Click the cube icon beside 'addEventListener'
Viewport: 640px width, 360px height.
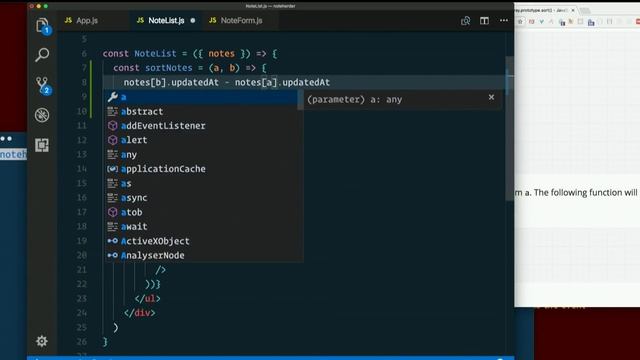click(x=113, y=126)
